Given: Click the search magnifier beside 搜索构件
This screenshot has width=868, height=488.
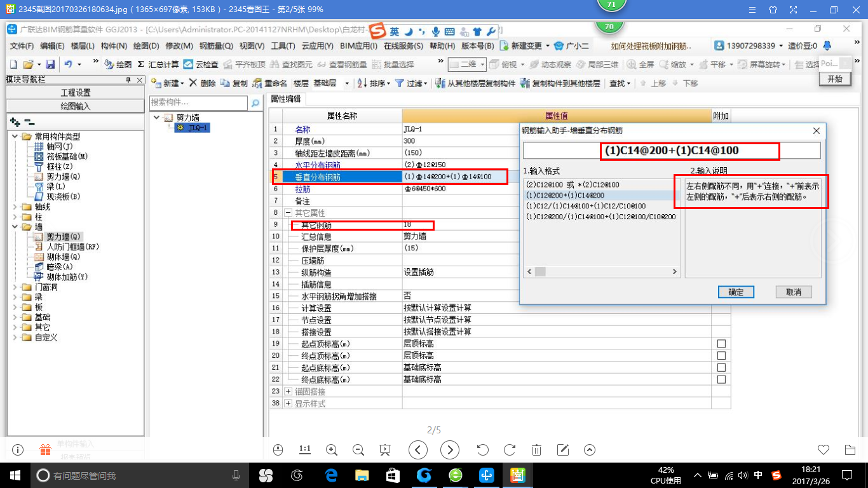Looking at the screenshot, I should (255, 103).
